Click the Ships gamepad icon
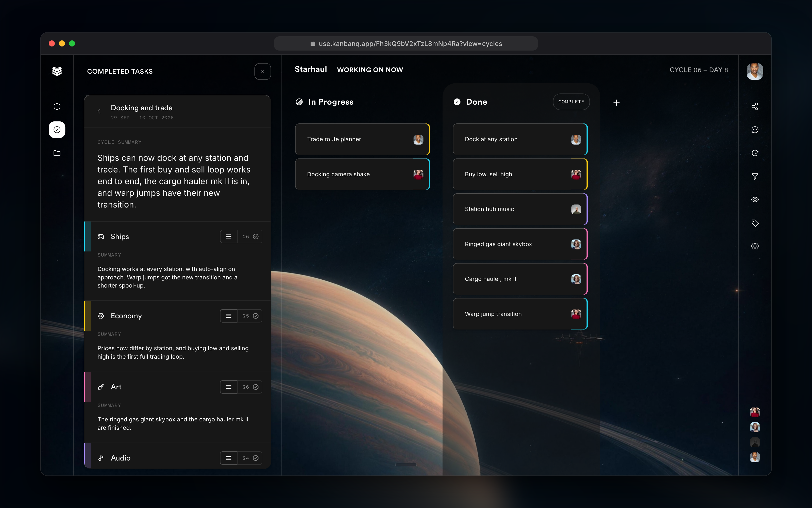Image resolution: width=812 pixels, height=508 pixels. coord(101,236)
